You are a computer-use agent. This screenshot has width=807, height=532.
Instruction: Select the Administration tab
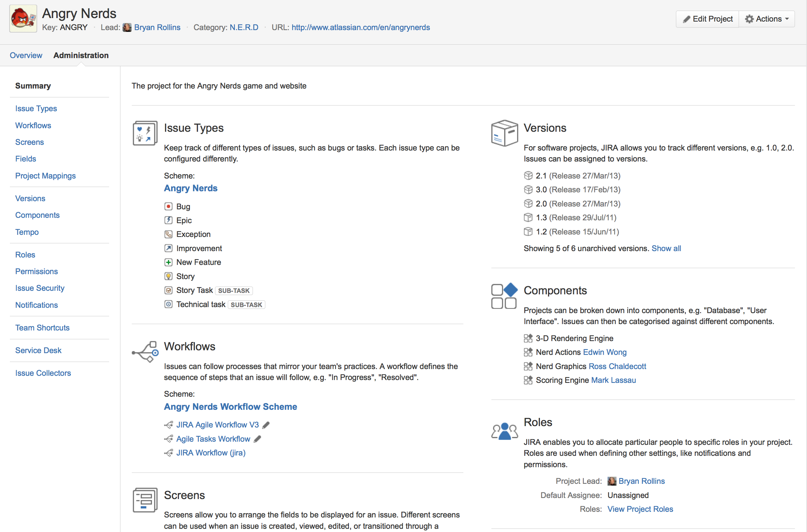tap(81, 55)
